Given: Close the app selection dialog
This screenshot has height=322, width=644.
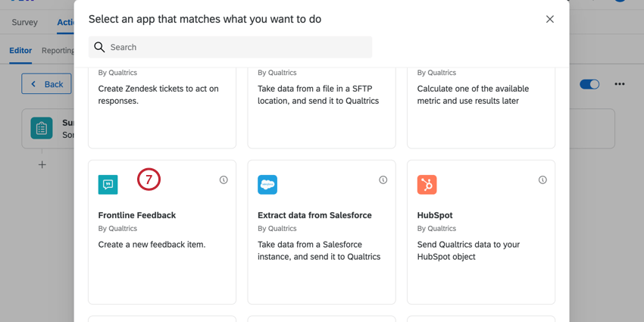Looking at the screenshot, I should pos(550,19).
